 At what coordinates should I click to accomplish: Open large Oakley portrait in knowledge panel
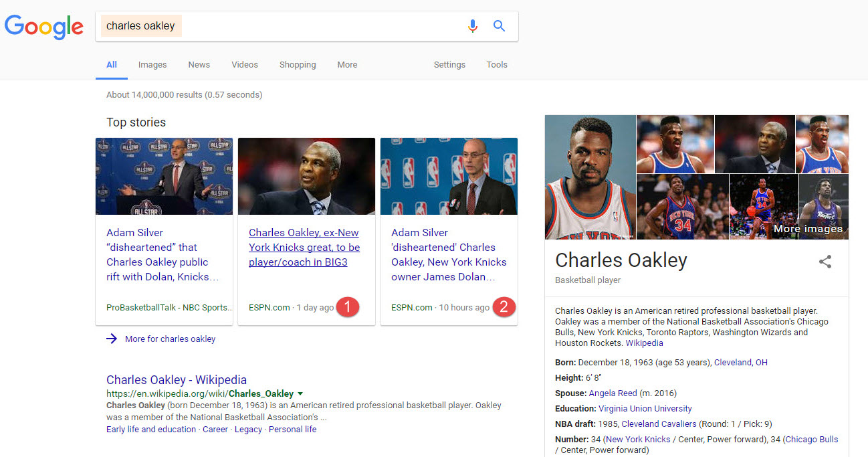tap(590, 177)
